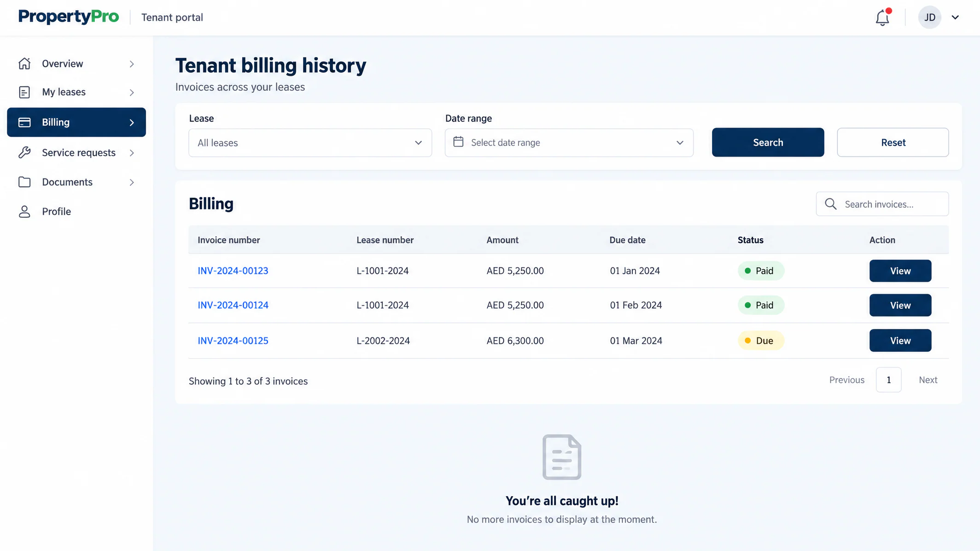Click the Billing card icon in sidebar

(24, 122)
